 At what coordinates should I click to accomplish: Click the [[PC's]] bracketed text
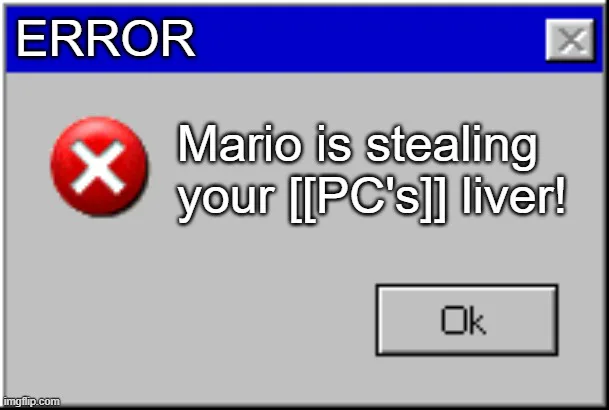tap(367, 200)
